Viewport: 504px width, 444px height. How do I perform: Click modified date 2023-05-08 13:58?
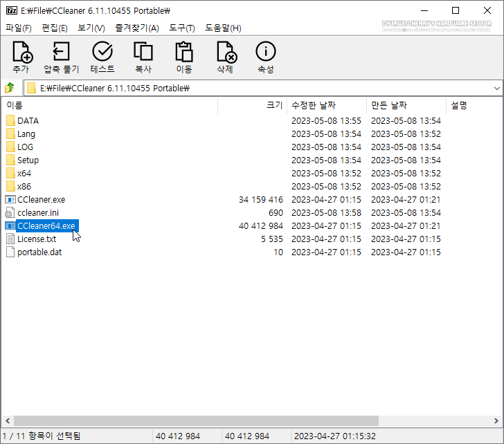pos(326,213)
